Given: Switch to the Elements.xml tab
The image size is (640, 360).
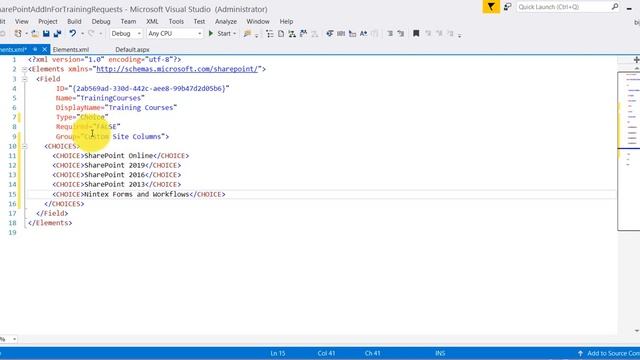Looking at the screenshot, I should point(71,49).
